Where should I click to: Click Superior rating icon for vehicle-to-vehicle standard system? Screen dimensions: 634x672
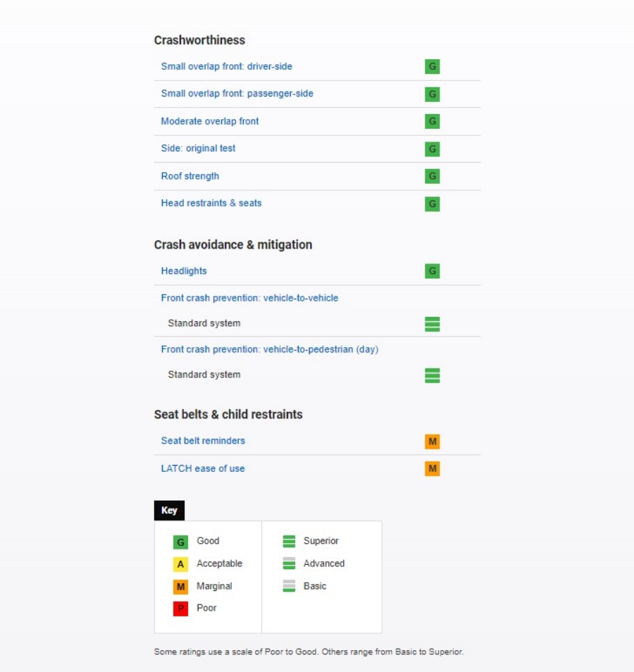pyautogui.click(x=432, y=324)
